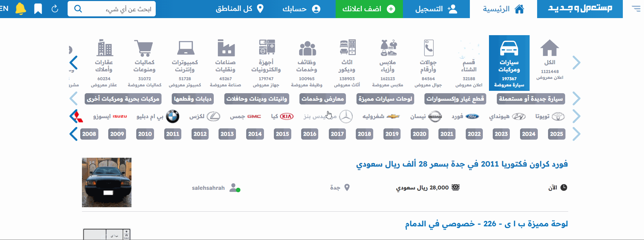The height and width of the screenshot is (240, 644).
Task: Open the Ford Crown Victoria 2011 listing
Action: [x=462, y=164]
